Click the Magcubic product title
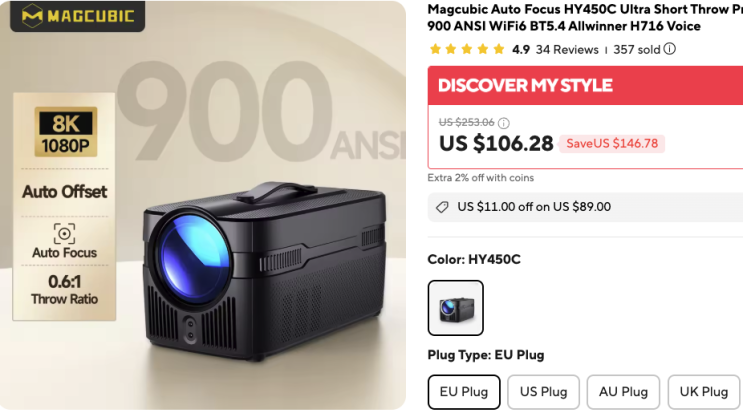The width and height of the screenshot is (743, 413). pyautogui.click(x=585, y=18)
